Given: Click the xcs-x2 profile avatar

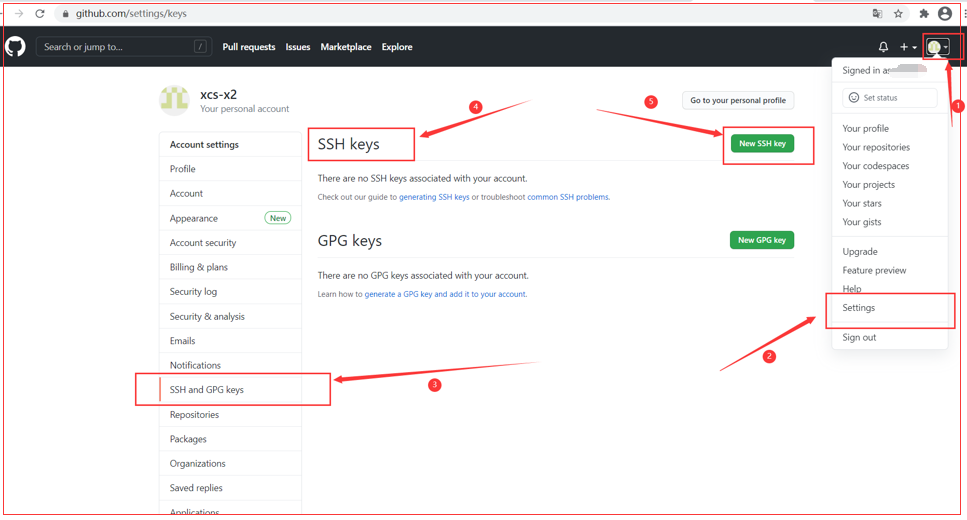Looking at the screenshot, I should (175, 101).
